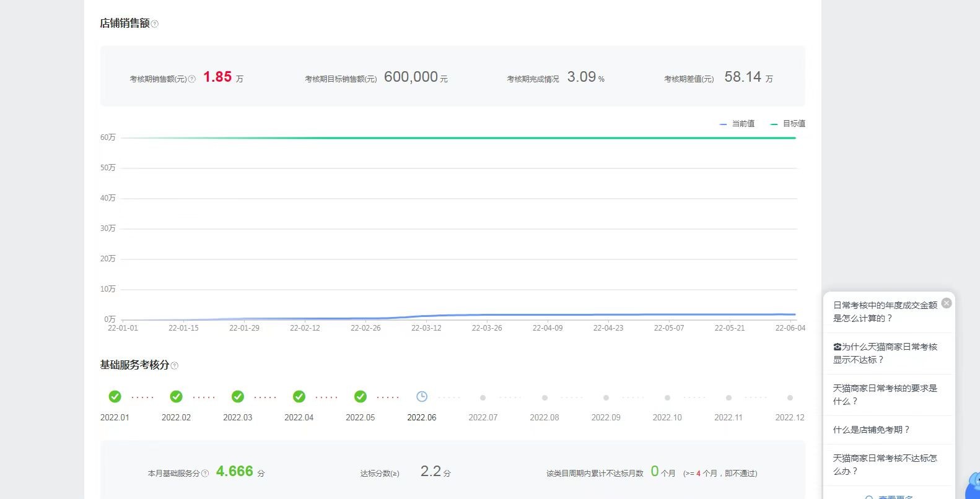Select the 2022.05 month step
Screen dimensions: 980x499
pos(360,406)
